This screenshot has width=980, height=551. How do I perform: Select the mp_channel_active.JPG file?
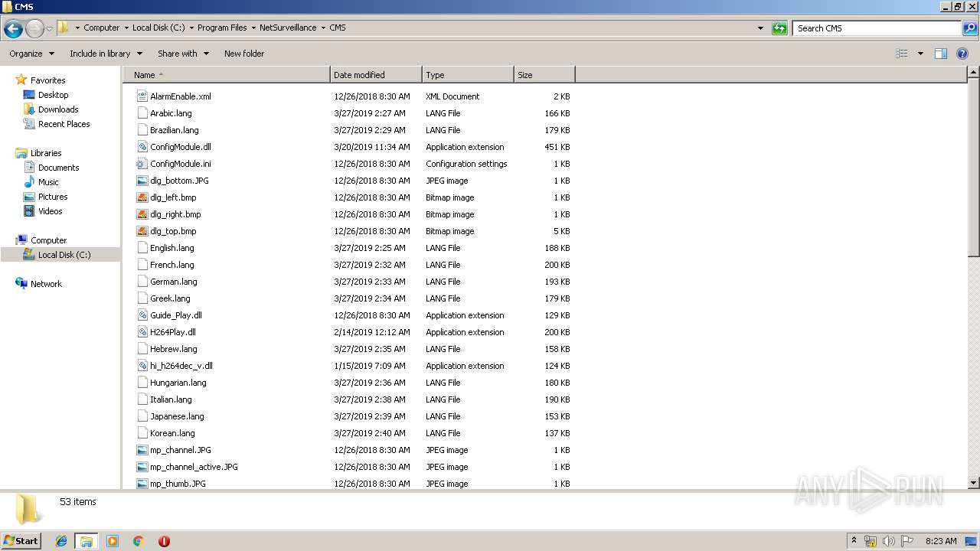click(x=194, y=467)
